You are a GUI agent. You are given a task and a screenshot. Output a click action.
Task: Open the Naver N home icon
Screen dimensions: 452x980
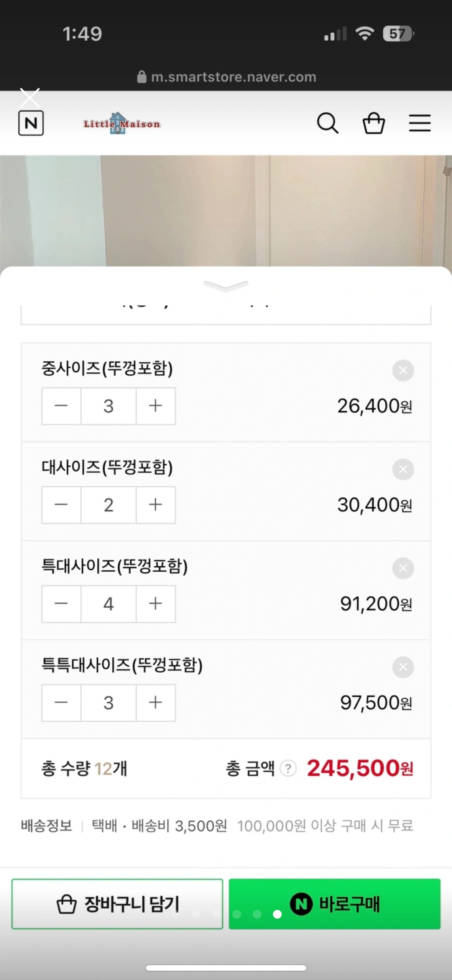tap(31, 123)
